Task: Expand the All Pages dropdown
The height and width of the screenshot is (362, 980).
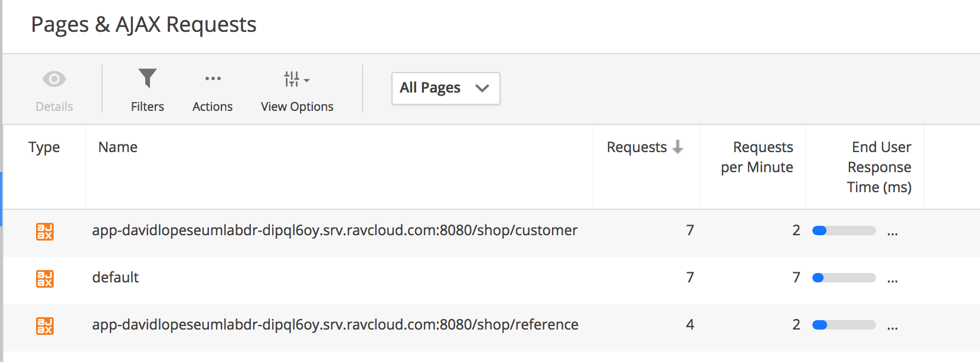Action: coord(446,88)
